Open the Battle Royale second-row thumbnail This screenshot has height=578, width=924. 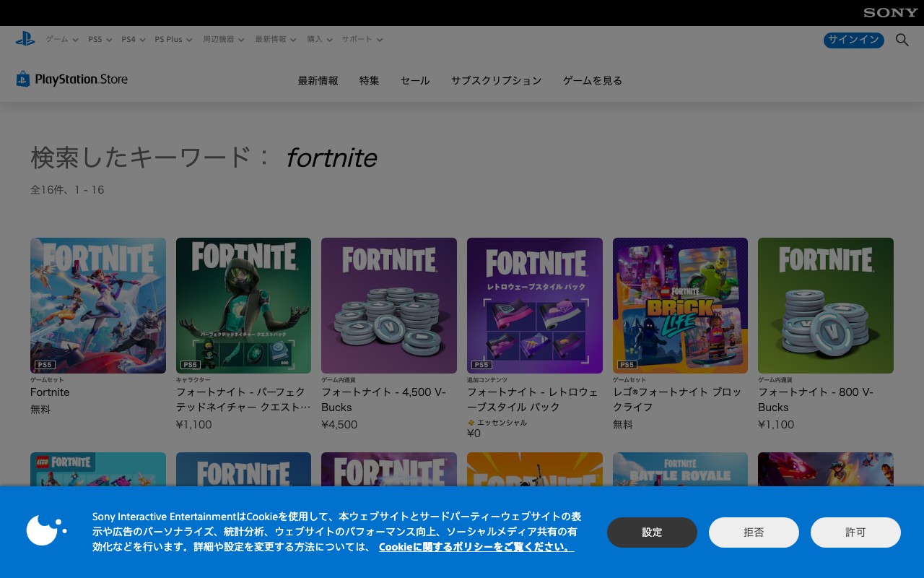680,469
